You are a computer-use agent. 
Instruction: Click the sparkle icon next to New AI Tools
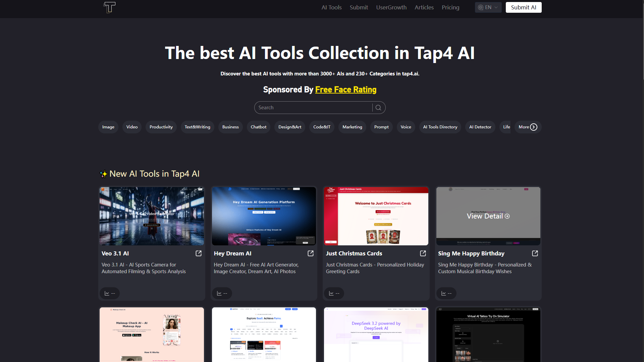(103, 174)
